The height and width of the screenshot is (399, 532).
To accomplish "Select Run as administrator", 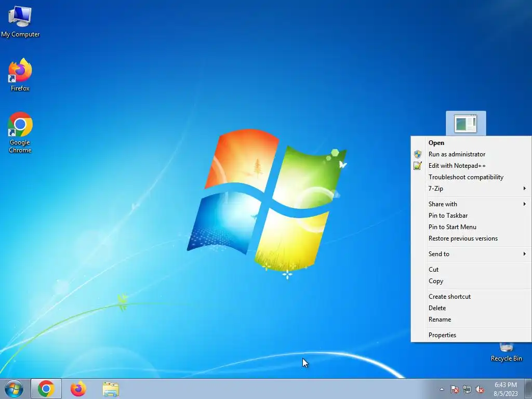I will pos(471,154).
